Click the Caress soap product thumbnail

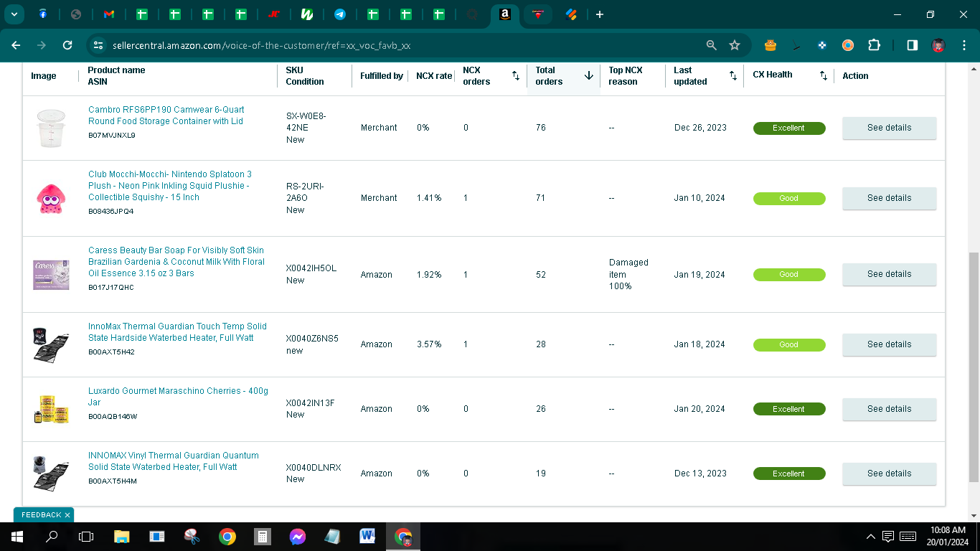click(51, 274)
